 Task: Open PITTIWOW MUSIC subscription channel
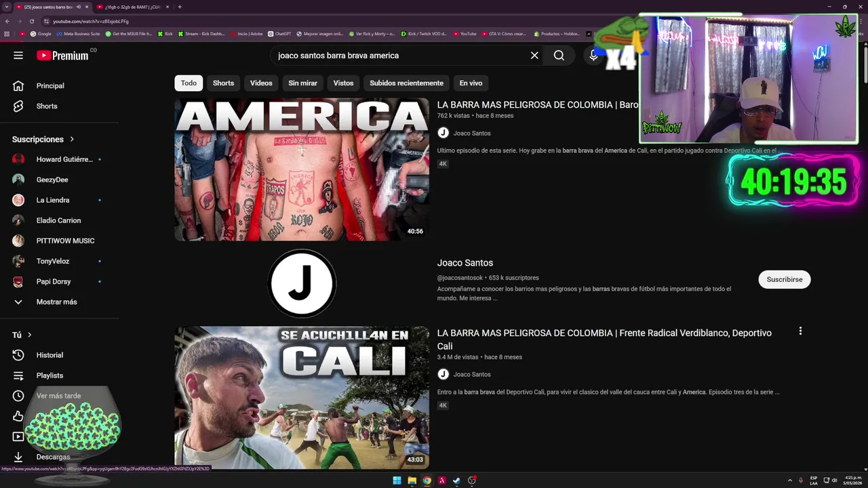pos(65,241)
